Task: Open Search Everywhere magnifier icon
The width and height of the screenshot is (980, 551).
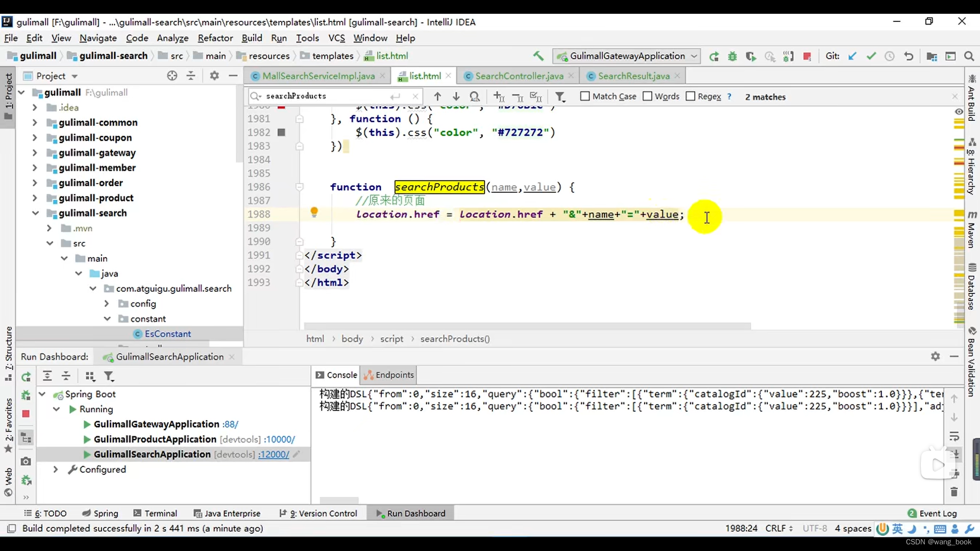Action: pyautogui.click(x=969, y=56)
